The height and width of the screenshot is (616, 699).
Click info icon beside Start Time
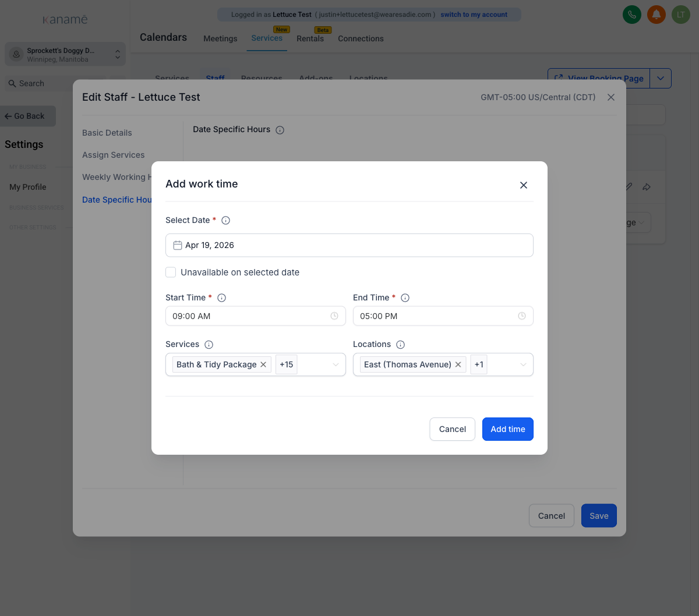click(x=221, y=298)
